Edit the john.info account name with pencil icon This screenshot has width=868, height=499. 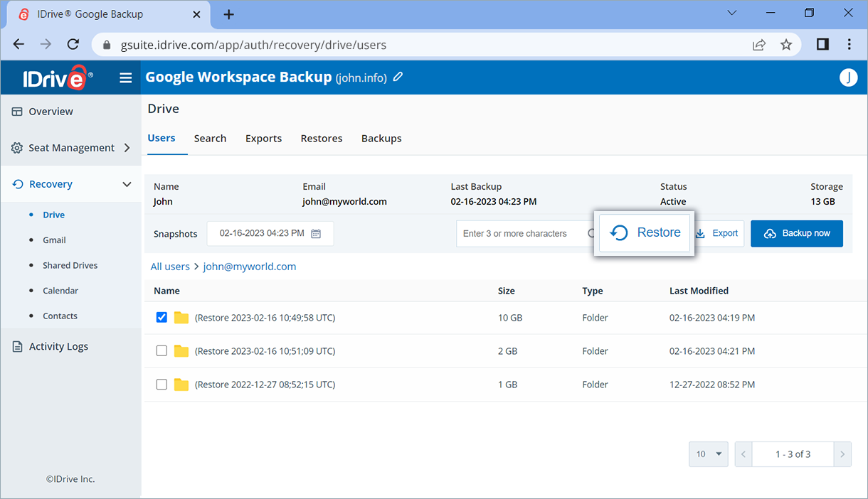pos(398,77)
